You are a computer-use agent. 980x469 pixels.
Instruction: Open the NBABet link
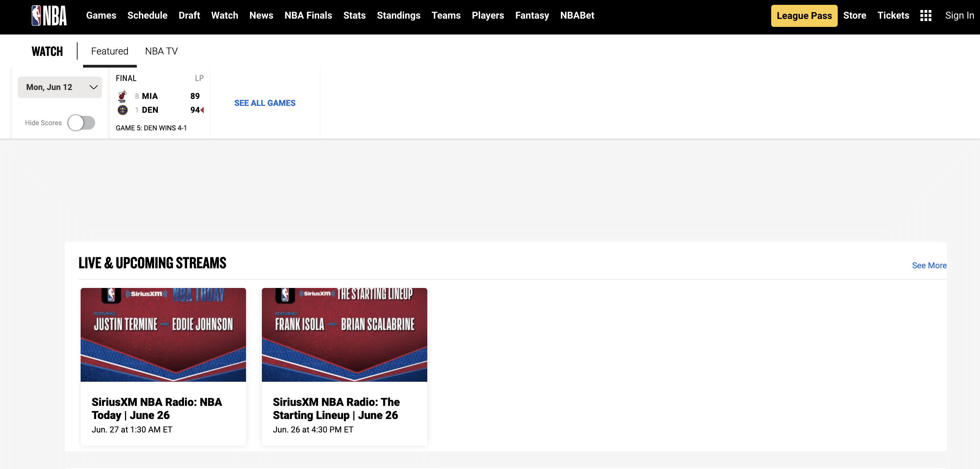tap(577, 16)
